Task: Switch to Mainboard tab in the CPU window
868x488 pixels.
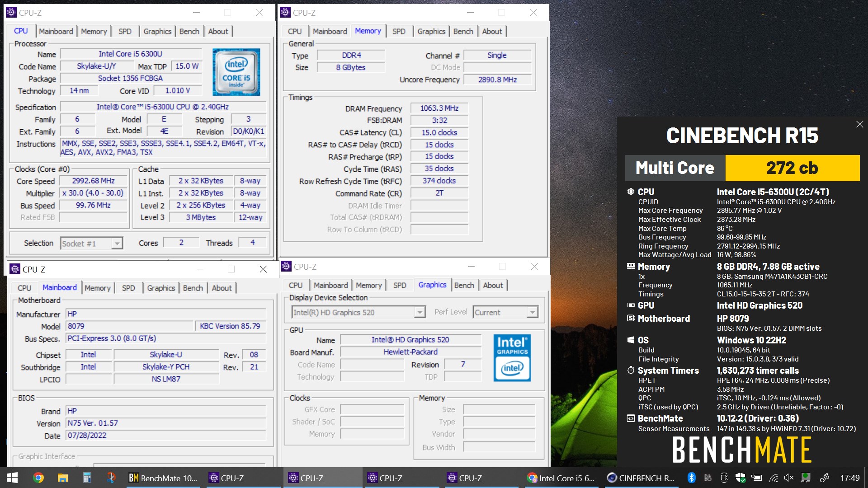Action: [x=56, y=31]
